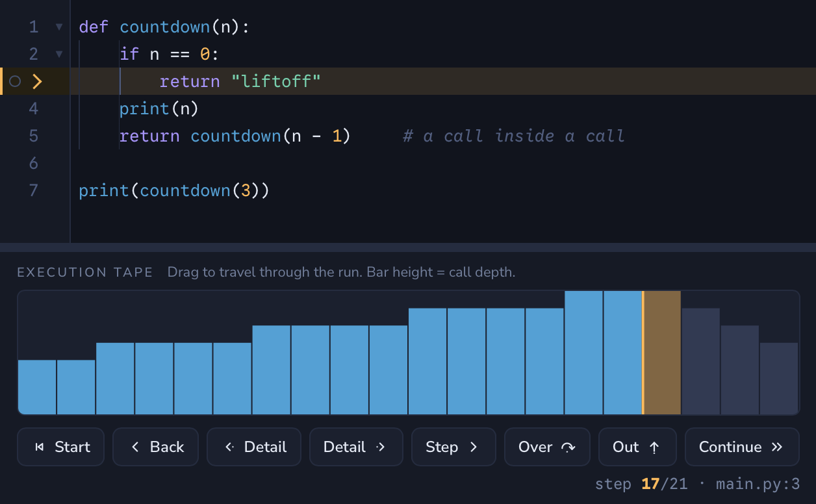
Task: Click the Detail button with left arrow
Action: click(x=254, y=447)
